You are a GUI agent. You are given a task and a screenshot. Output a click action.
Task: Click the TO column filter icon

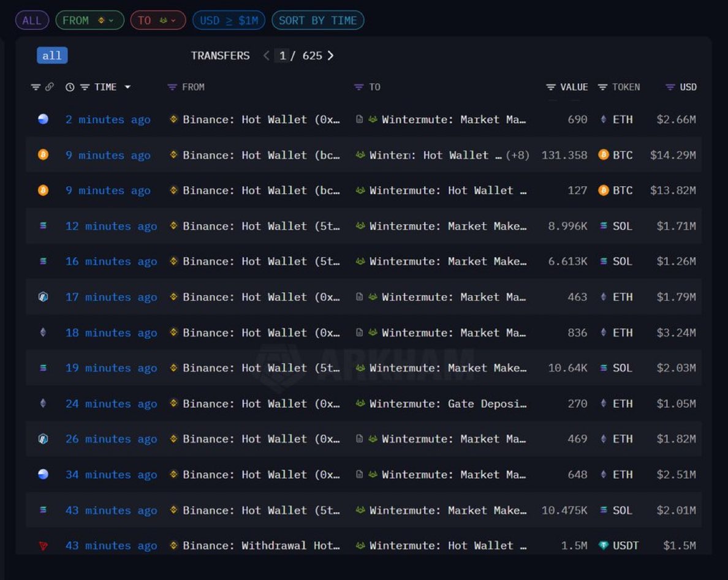pyautogui.click(x=358, y=87)
